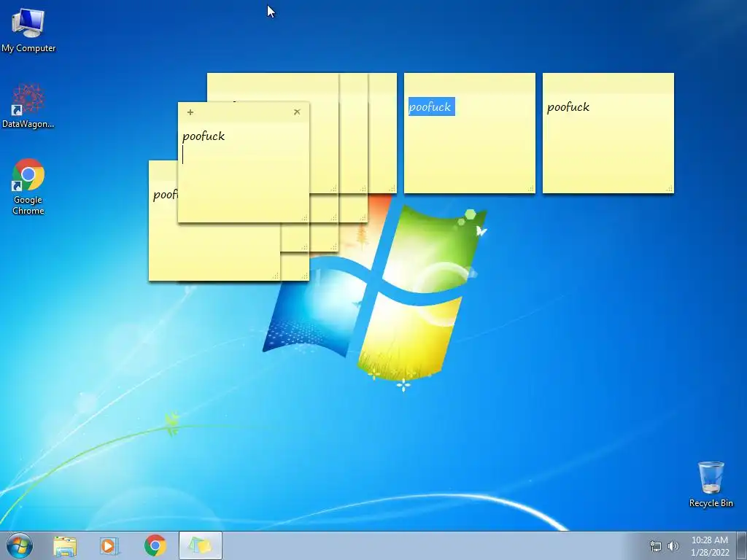Viewport: 747px width, 560px height.
Task: Open Windows Explorer from the taskbar
Action: click(65, 545)
